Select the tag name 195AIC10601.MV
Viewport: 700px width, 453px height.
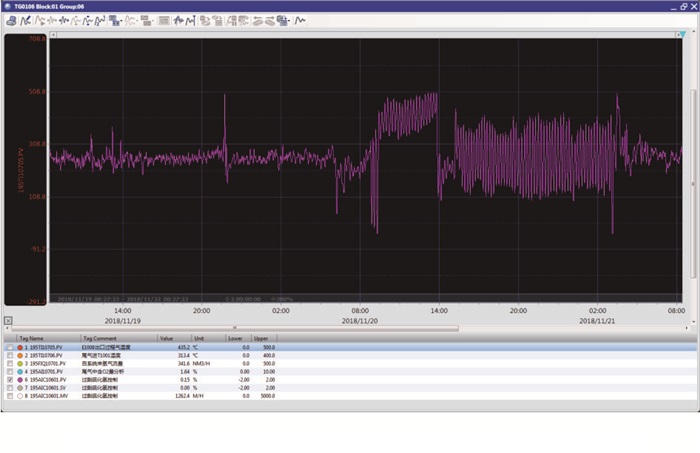[x=49, y=395]
